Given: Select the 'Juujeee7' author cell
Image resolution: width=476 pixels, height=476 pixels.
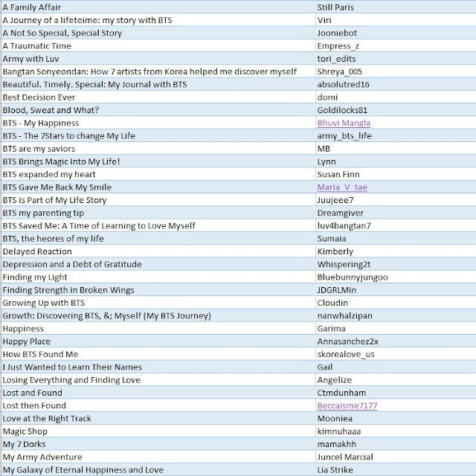Looking at the screenshot, I should [x=396, y=200].
